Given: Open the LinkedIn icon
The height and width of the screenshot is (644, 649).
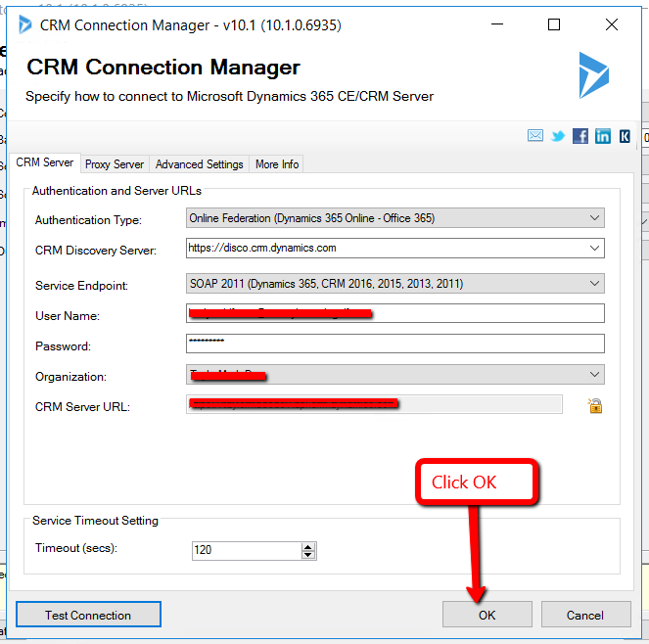Looking at the screenshot, I should (x=603, y=136).
